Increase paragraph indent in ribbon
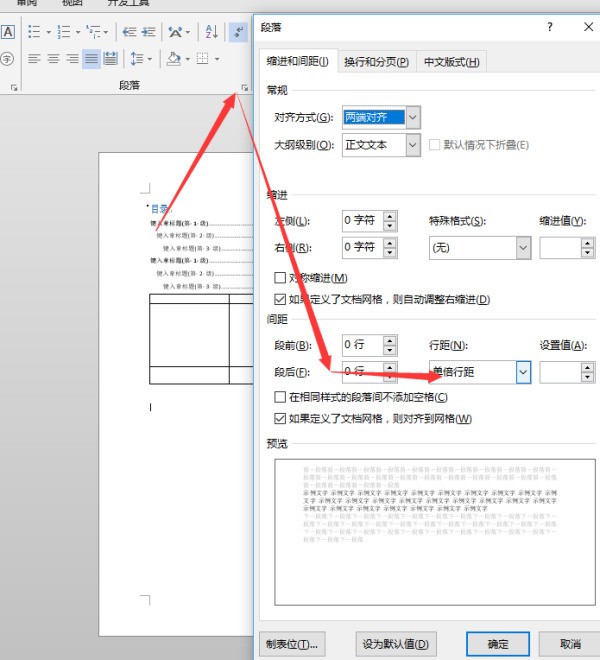 click(x=148, y=32)
